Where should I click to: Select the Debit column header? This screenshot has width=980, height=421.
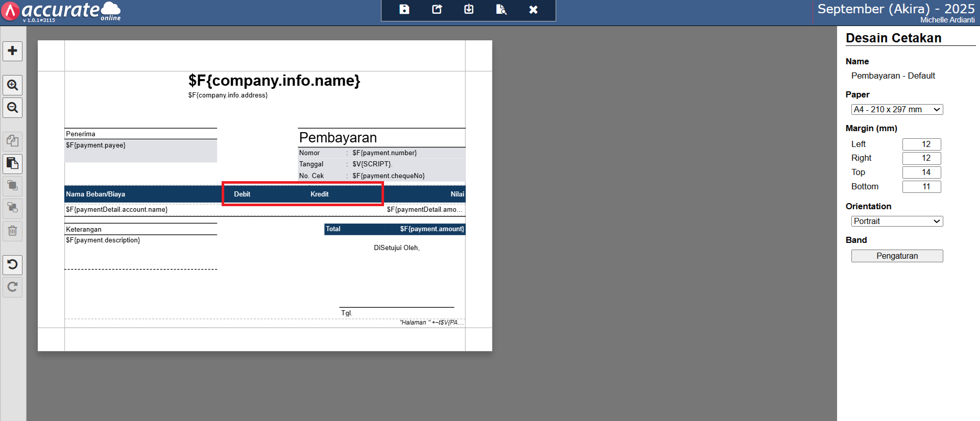(242, 194)
